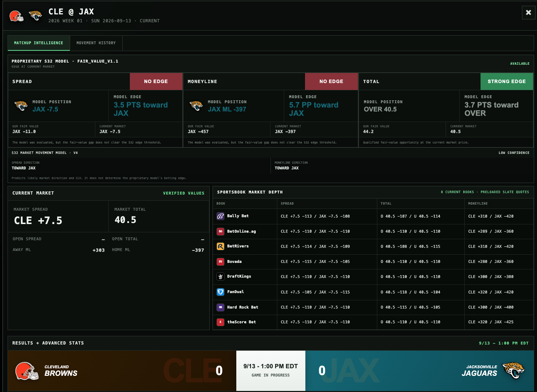Click the Cleveland Browns team name
The height and width of the screenshot is (392, 537).
(61, 370)
